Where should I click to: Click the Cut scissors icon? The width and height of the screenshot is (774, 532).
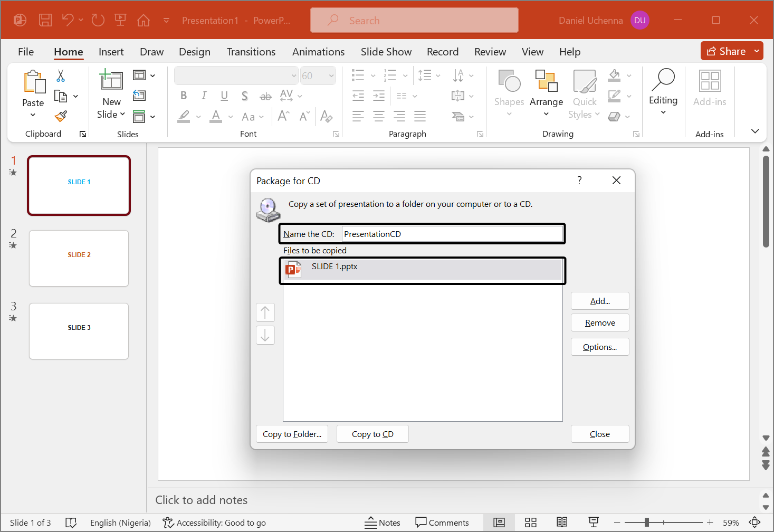click(60, 76)
